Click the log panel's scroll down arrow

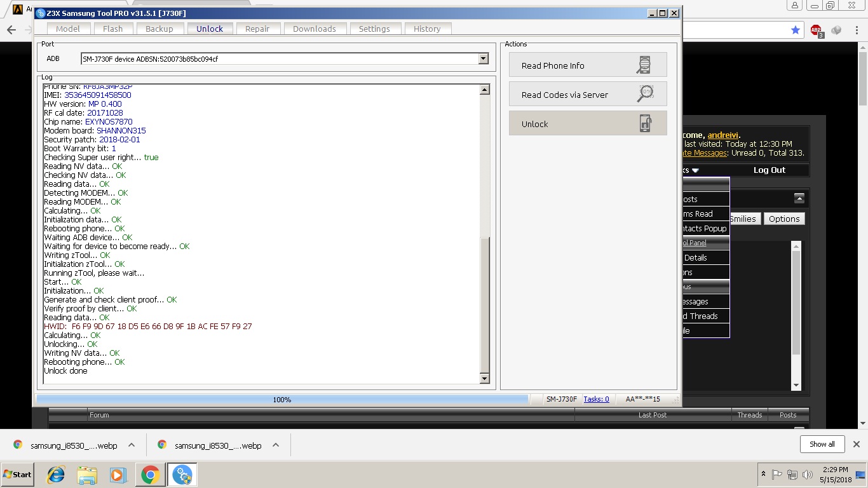point(485,379)
